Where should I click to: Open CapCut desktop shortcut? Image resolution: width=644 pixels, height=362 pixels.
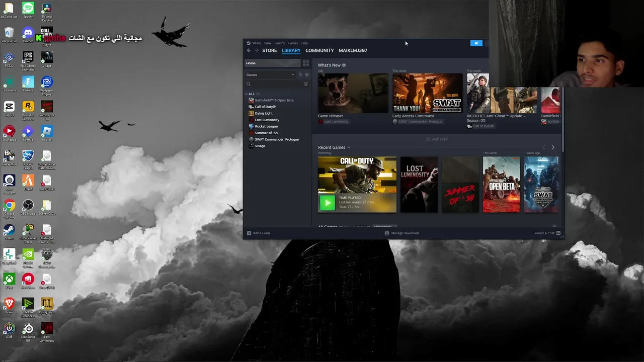(x=9, y=109)
